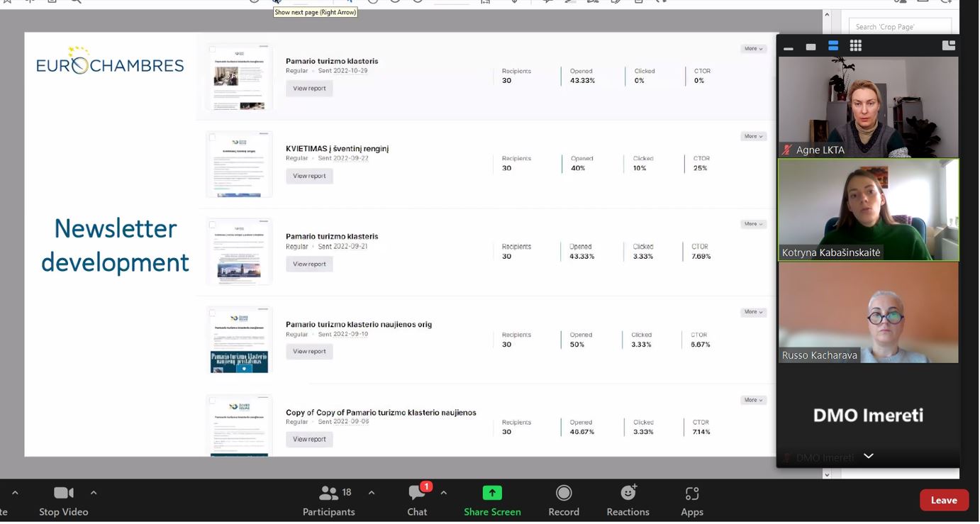The width and height of the screenshot is (980, 524).
Task: Start sharing with Share Screen
Action: (492, 500)
